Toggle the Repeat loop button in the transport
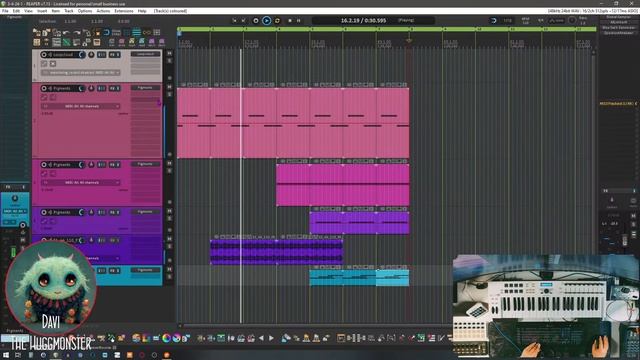Image resolution: width=640 pixels, height=360 pixels. [278, 20]
